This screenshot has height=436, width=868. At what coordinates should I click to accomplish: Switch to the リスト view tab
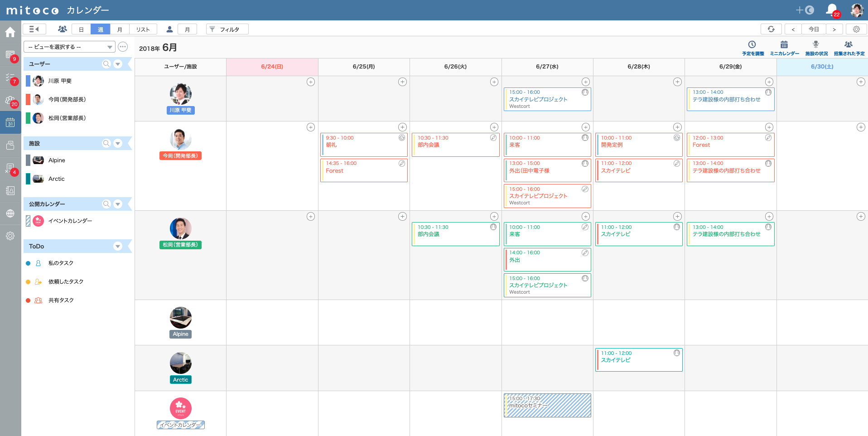143,29
